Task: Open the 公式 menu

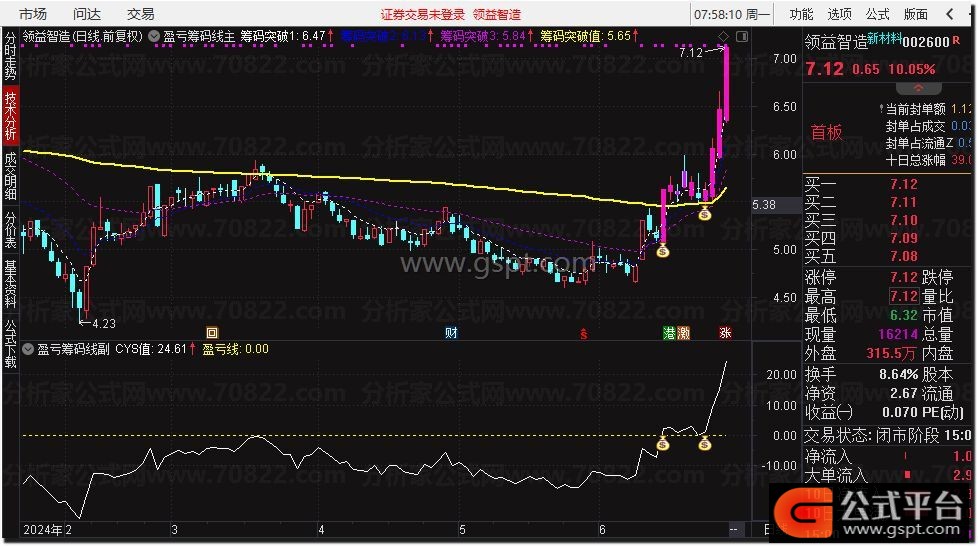Action: coord(877,14)
